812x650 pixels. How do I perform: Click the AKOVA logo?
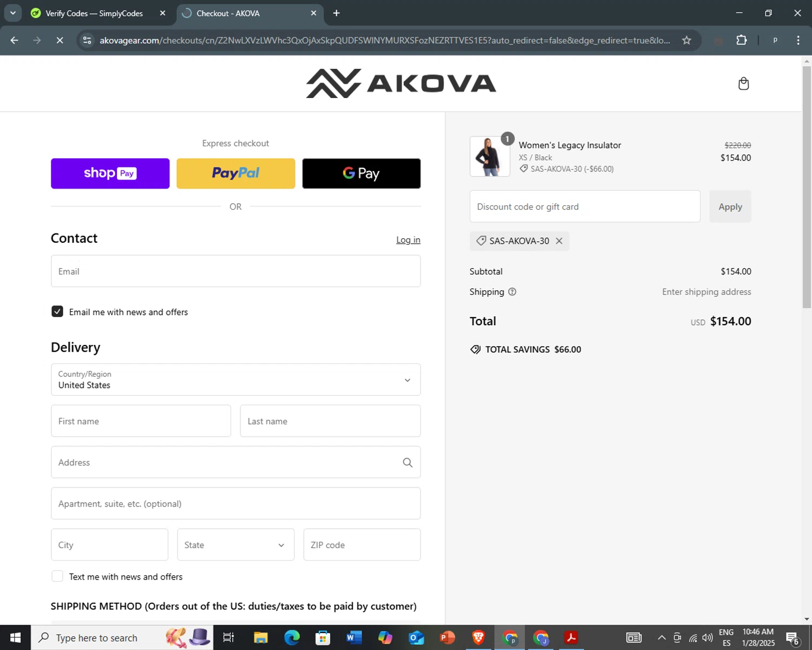click(401, 83)
